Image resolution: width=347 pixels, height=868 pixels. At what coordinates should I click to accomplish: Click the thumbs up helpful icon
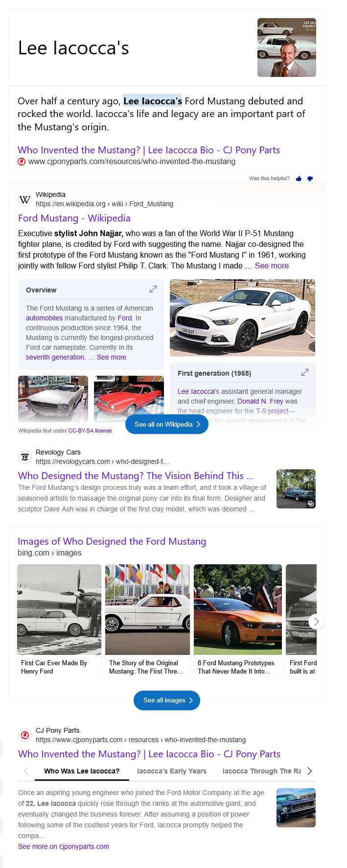point(299,179)
